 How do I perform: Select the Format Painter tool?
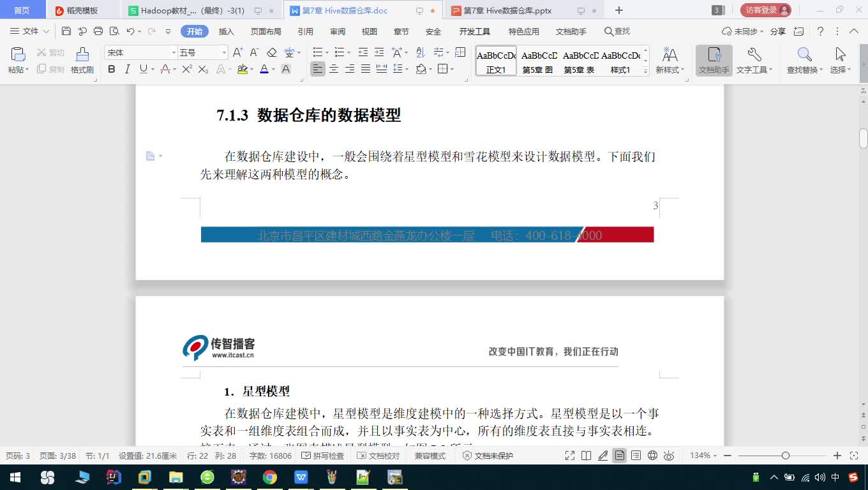(x=82, y=61)
